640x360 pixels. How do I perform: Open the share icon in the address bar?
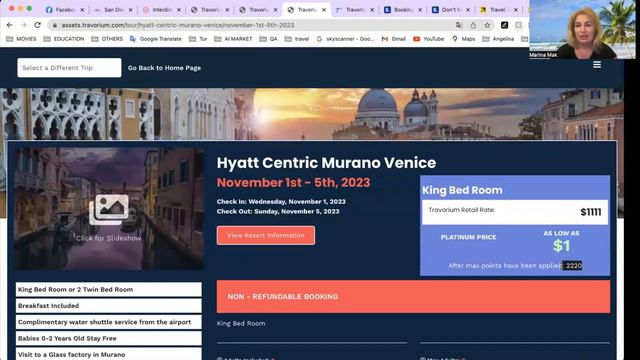coord(473,25)
